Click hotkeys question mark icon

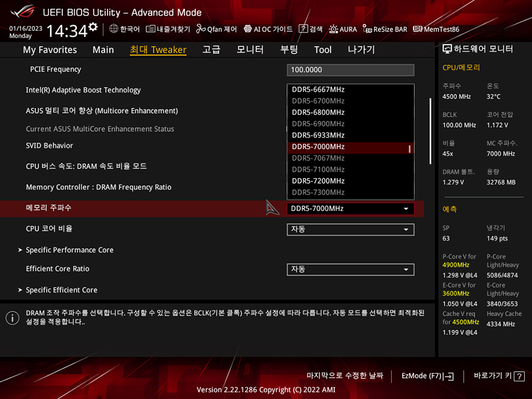[519, 376]
